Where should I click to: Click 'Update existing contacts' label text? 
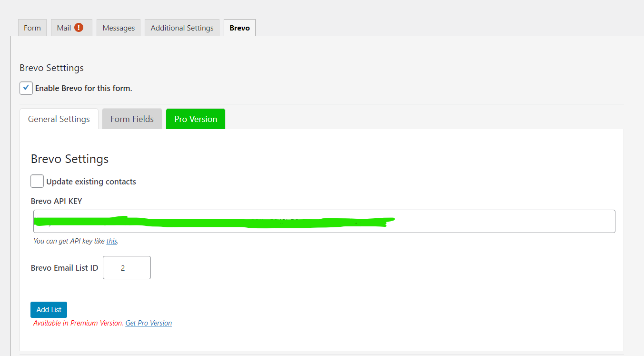coord(91,182)
